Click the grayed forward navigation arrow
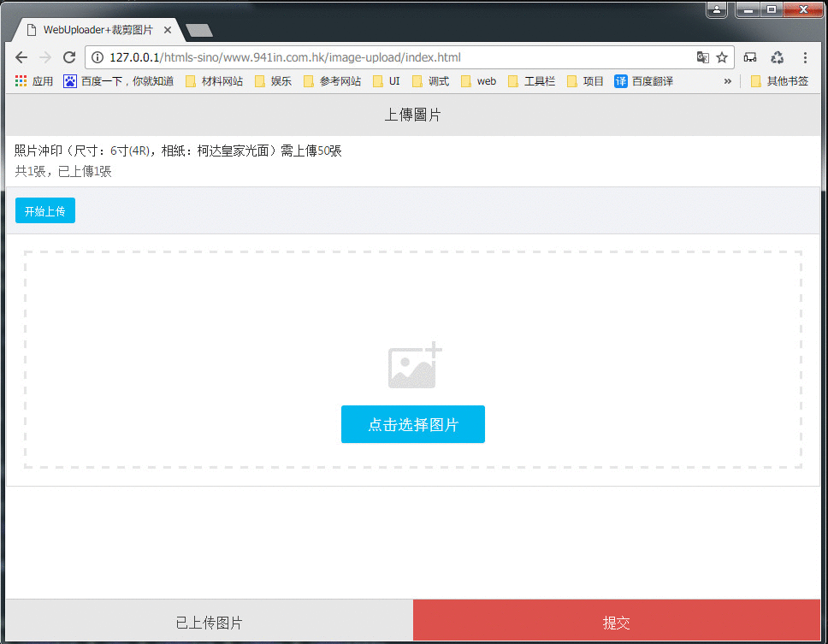Viewport: 828px width, 644px height. (44, 57)
